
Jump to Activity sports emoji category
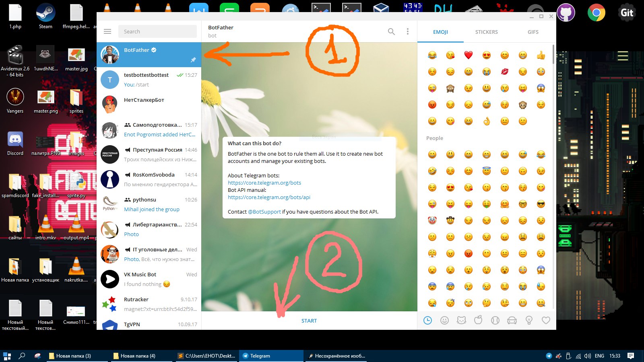tap(495, 320)
